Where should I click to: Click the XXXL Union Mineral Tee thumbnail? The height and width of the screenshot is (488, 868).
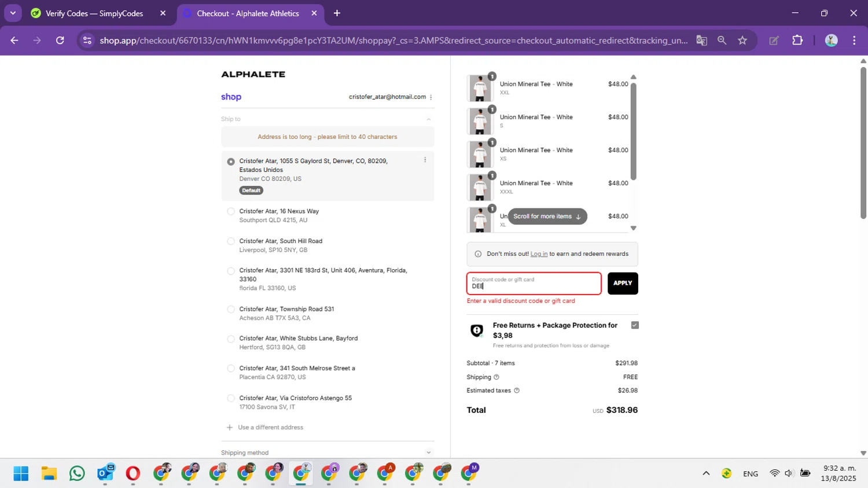coord(480,187)
